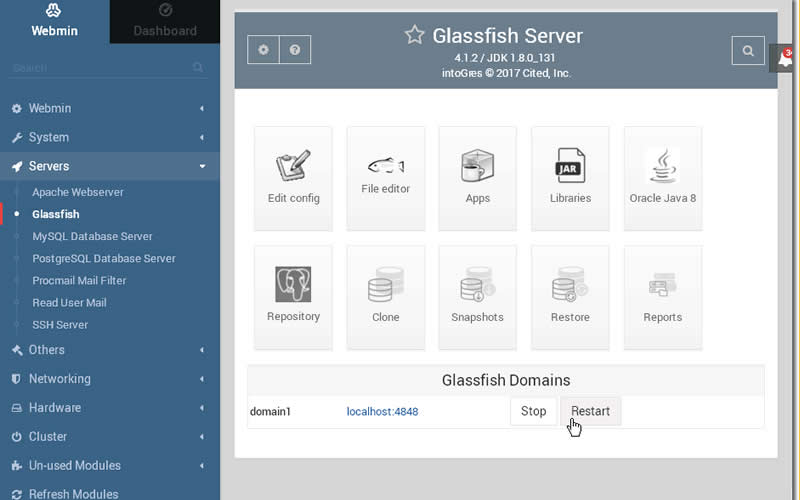
Task: Open the Repository elephant icon
Action: click(x=293, y=297)
